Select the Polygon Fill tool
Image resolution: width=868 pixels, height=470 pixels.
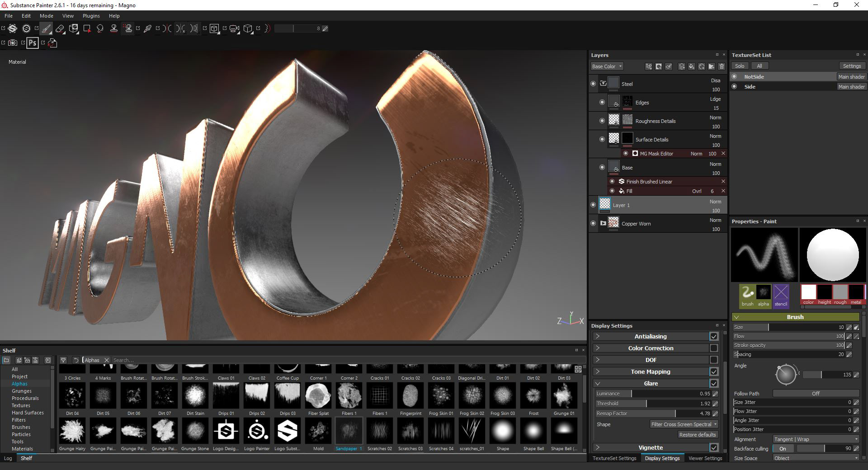coord(87,28)
